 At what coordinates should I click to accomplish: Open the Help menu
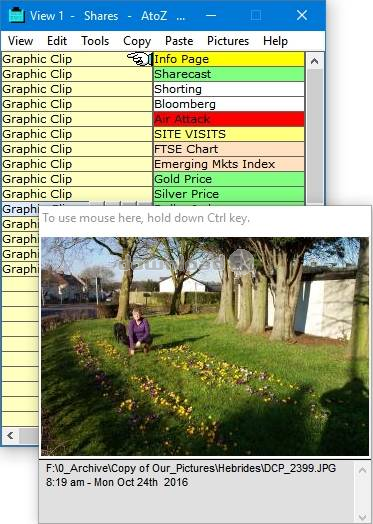pyautogui.click(x=275, y=41)
